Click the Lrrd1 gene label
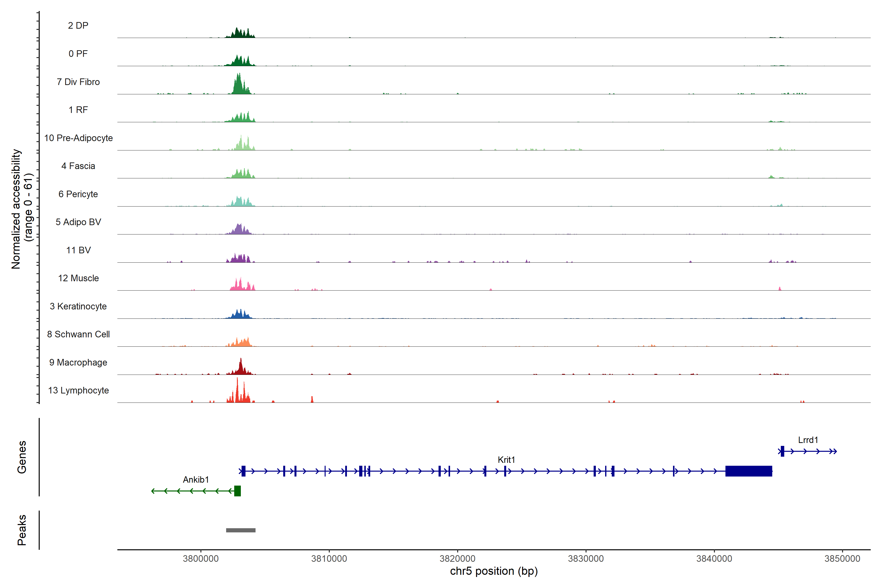Screen dimensions: 882x588 click(x=808, y=440)
